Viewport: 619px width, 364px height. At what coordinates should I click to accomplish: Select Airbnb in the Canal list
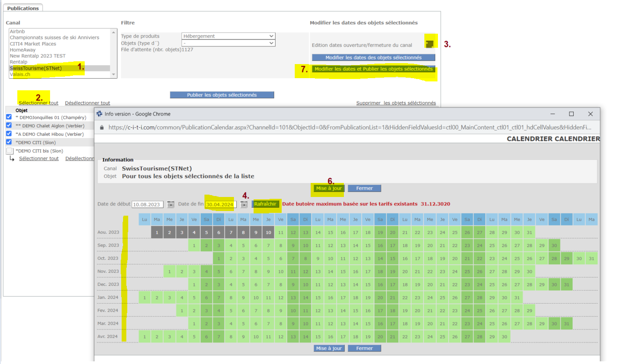[x=17, y=31]
